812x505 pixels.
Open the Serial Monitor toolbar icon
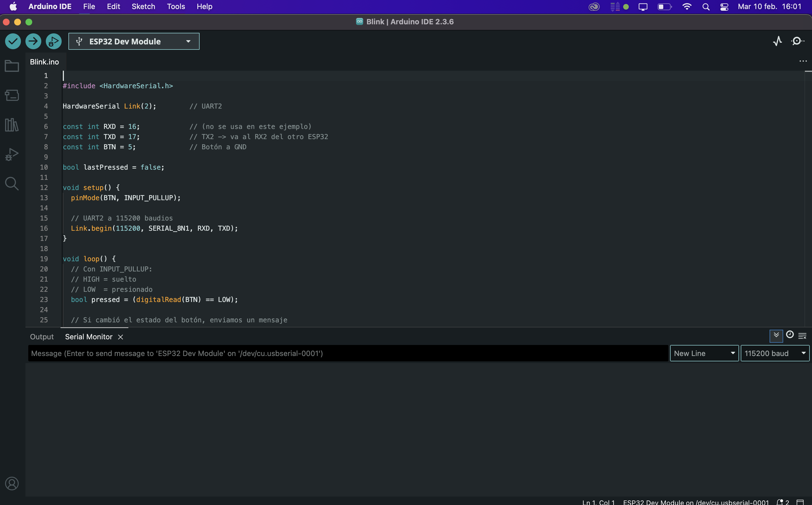point(797,41)
